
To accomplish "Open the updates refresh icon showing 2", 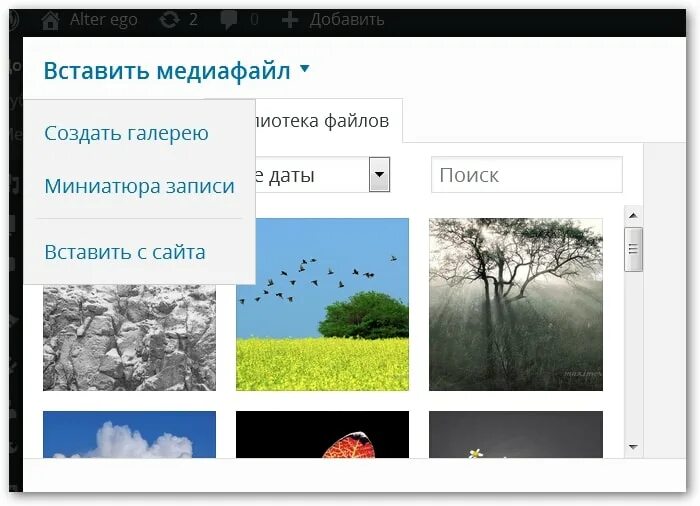I will coord(170,20).
